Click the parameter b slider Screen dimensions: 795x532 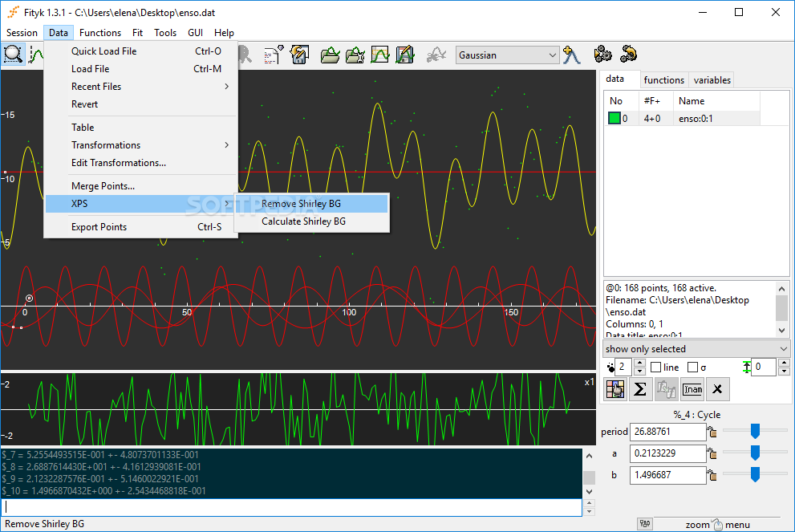755,474
